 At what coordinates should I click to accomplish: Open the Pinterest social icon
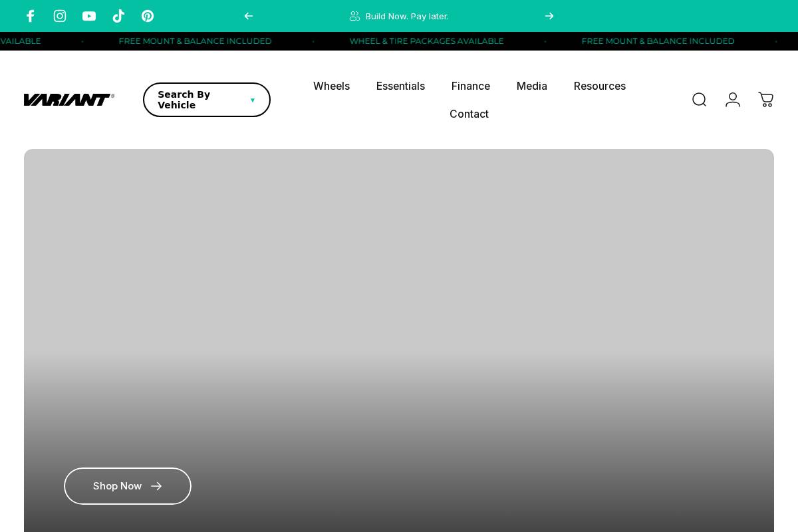148,16
